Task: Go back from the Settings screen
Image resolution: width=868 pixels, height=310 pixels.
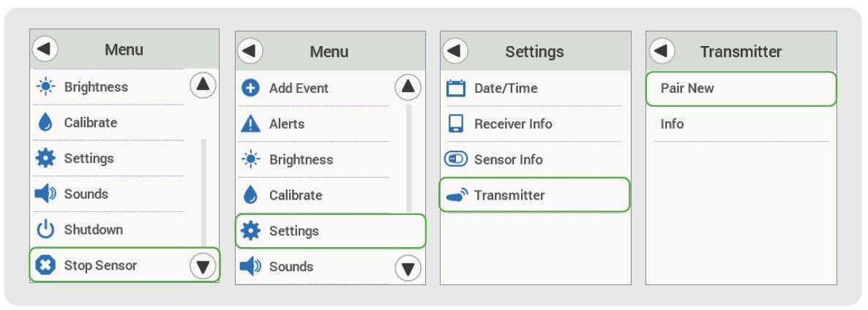Action: pyautogui.click(x=455, y=51)
